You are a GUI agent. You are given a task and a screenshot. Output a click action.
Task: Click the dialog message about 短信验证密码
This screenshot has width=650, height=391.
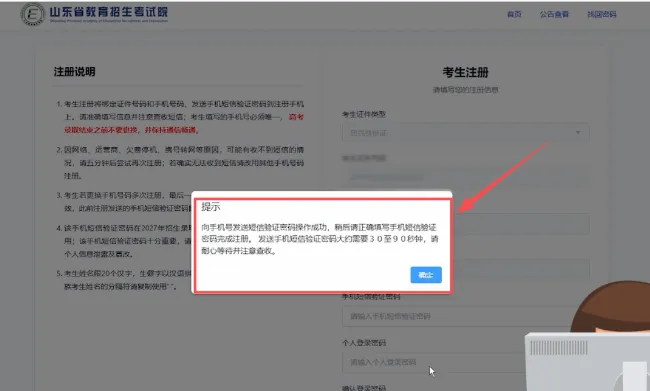[320, 239]
